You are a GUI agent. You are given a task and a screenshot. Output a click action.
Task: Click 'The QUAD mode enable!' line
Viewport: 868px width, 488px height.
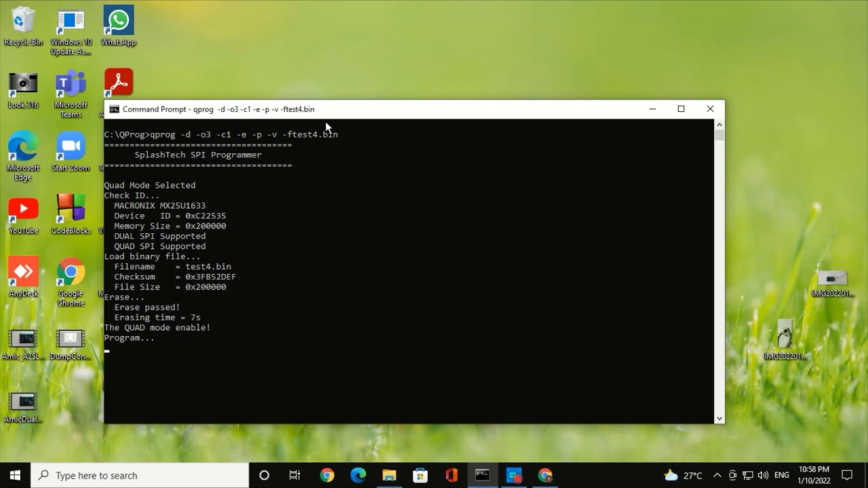157,327
